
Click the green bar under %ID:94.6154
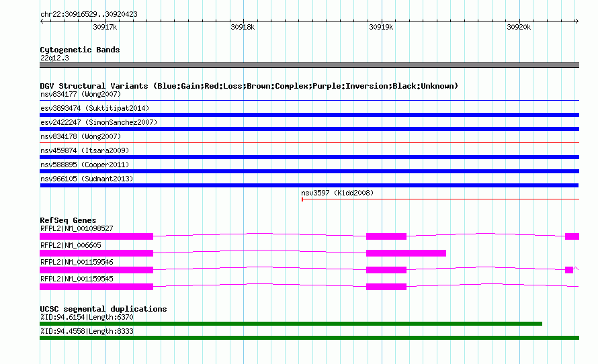[x=291, y=324]
